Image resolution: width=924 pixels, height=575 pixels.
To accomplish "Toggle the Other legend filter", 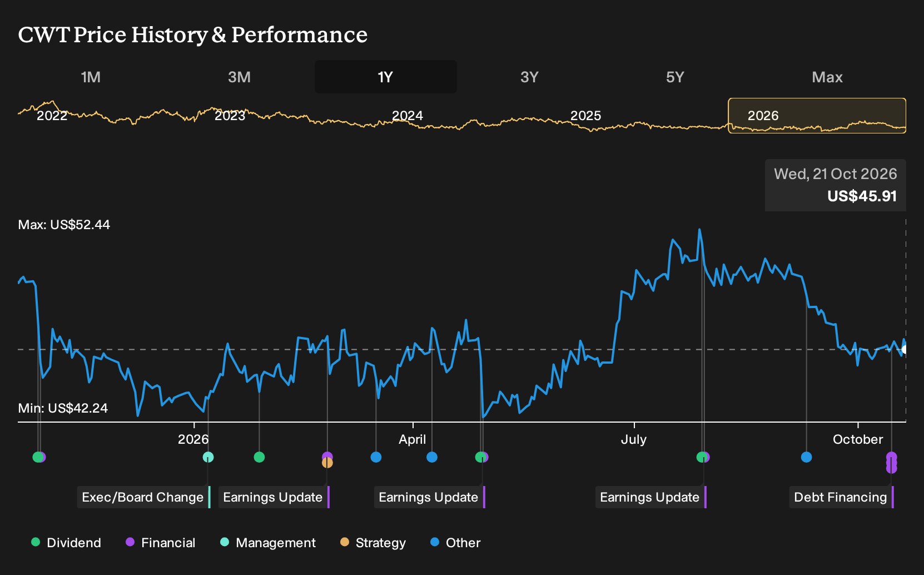I will pos(455,543).
